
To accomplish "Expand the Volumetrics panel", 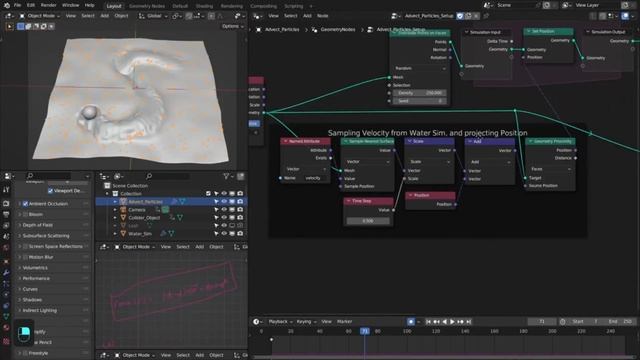I will [20, 268].
